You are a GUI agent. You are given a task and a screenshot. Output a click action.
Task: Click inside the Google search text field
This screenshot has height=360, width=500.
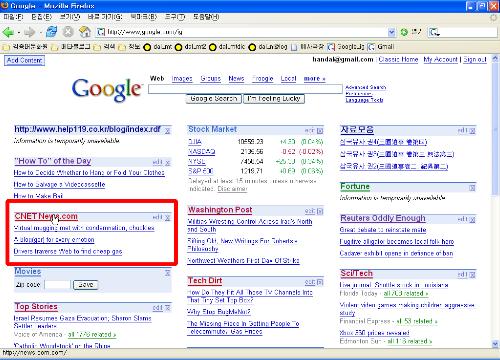point(245,89)
